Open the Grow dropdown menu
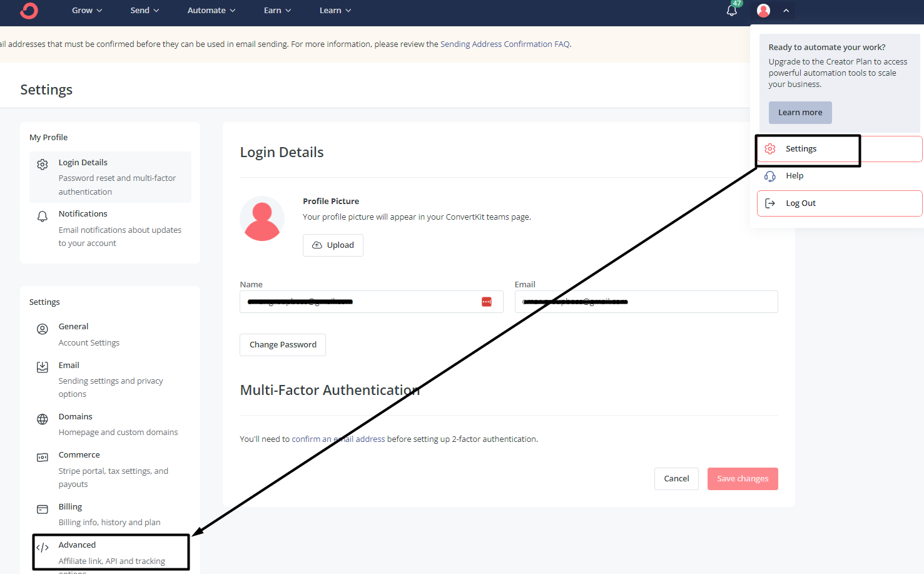 click(x=87, y=11)
